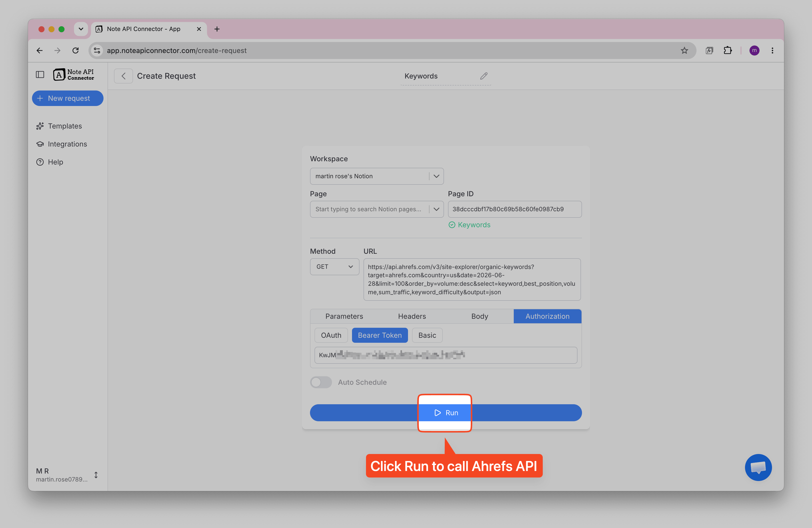Open a new browser tab
Viewport: 812px width, 528px height.
coord(217,29)
